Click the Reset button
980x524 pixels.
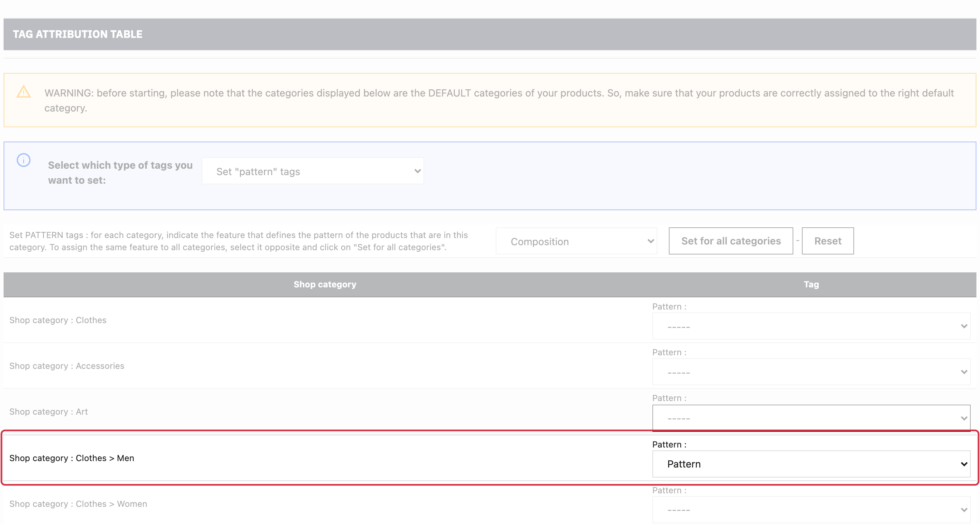tap(828, 241)
